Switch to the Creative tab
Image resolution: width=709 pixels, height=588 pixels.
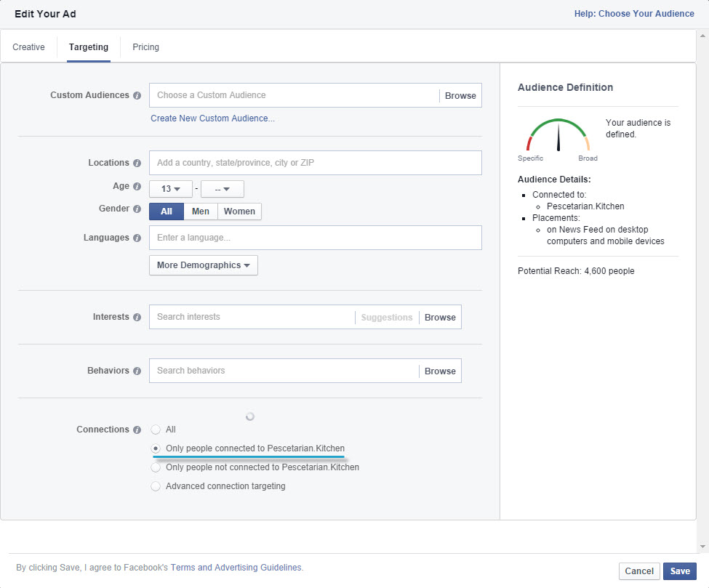28,47
